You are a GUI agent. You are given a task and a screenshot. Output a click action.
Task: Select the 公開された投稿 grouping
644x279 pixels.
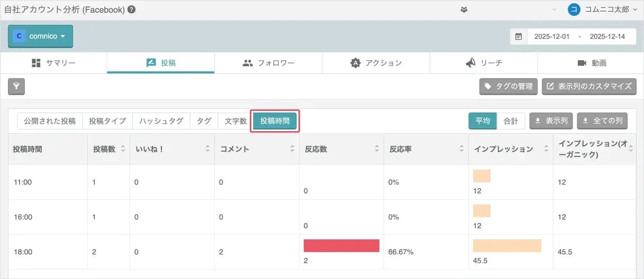click(x=50, y=121)
